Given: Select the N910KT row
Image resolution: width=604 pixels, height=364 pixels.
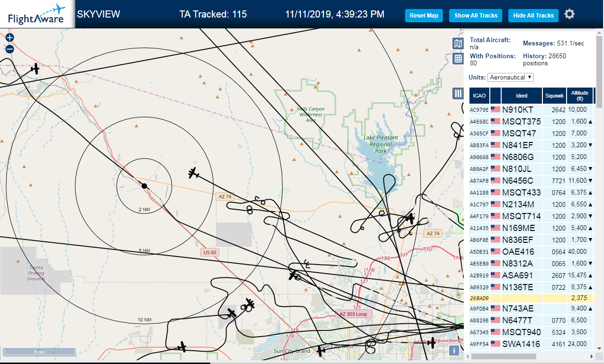Looking at the screenshot, I should (532, 109).
